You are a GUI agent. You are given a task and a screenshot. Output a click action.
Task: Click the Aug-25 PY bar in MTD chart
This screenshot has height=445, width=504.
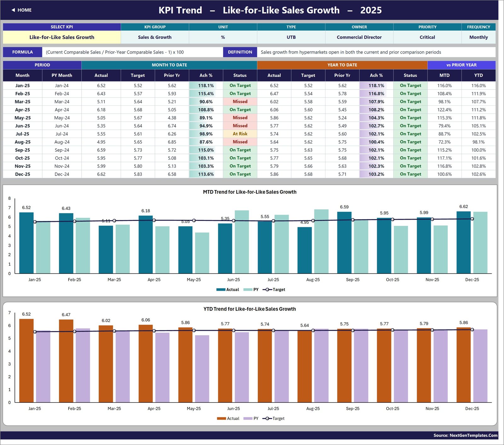click(x=321, y=241)
